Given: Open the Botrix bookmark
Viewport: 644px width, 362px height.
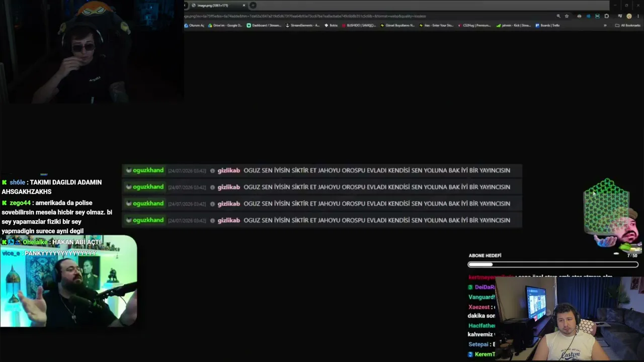Looking at the screenshot, I should pos(331,25).
